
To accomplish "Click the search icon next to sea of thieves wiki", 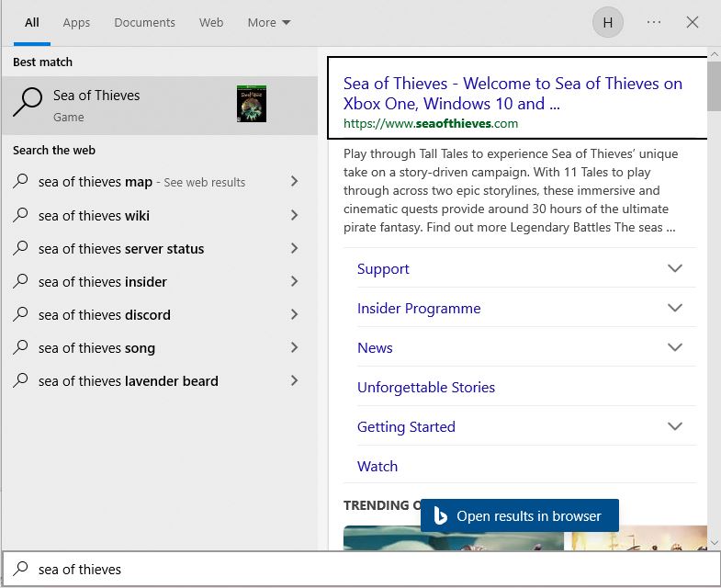I will click(x=21, y=215).
